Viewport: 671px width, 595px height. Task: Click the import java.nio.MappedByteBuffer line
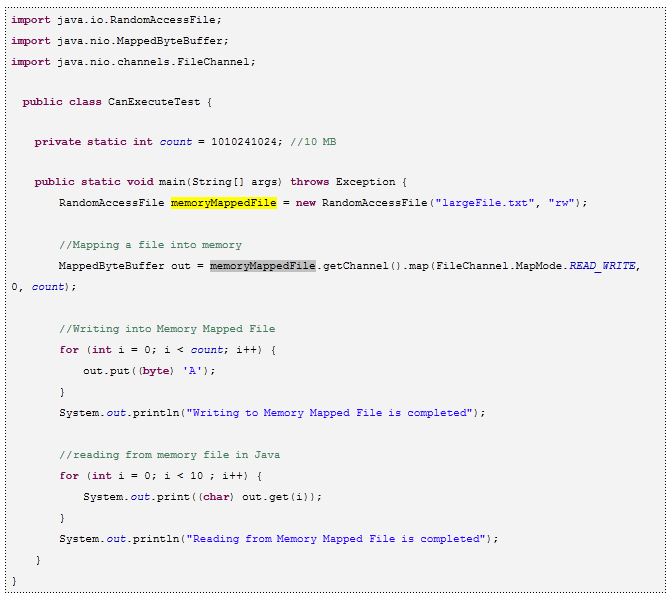coord(120,40)
